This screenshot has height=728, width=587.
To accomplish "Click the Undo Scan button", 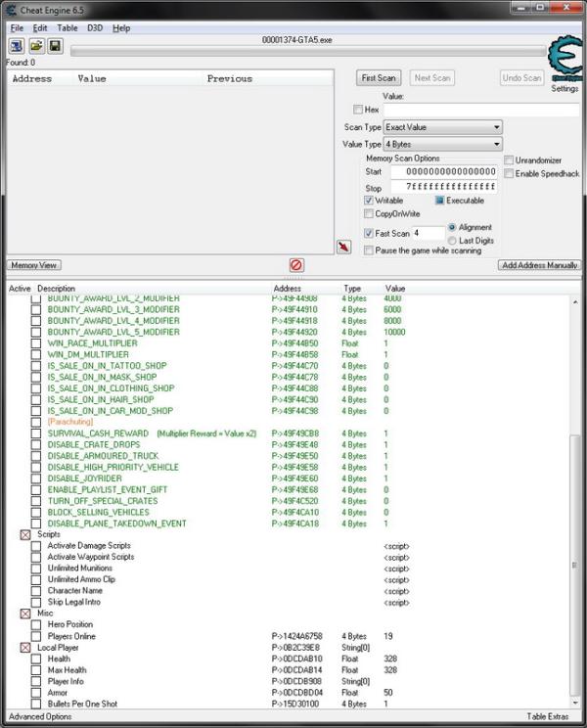I will 522,78.
